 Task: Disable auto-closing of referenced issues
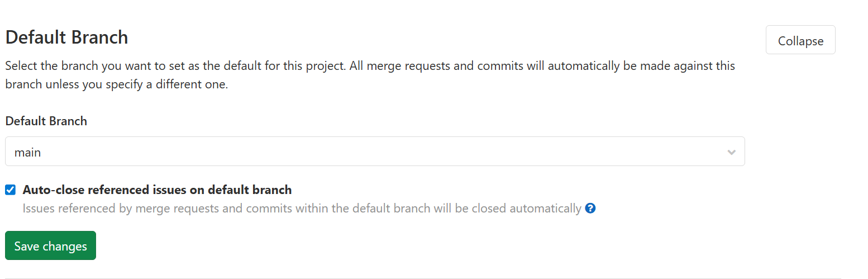tap(11, 190)
